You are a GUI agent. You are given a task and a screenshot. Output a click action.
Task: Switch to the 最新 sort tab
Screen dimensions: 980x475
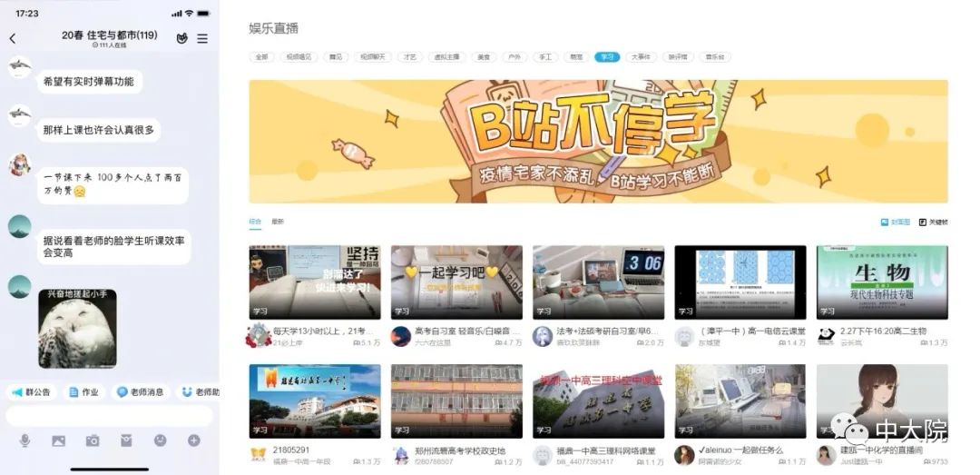278,222
